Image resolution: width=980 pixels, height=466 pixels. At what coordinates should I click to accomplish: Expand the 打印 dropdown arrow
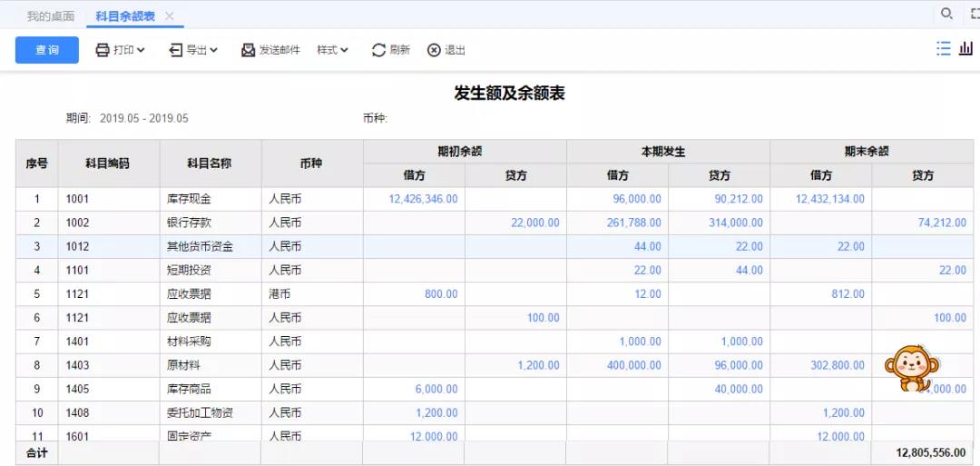click(142, 50)
